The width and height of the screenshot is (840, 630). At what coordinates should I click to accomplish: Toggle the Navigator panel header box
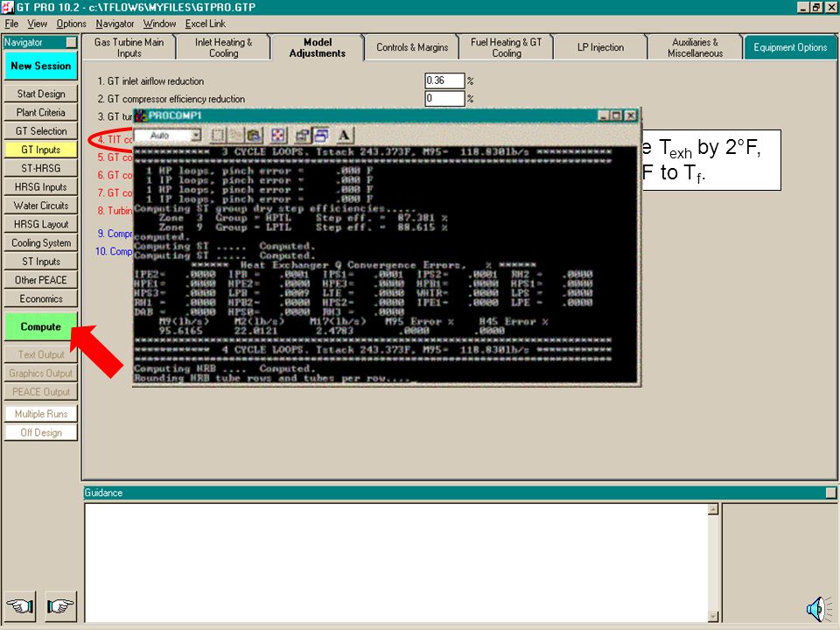pyautogui.click(x=71, y=42)
